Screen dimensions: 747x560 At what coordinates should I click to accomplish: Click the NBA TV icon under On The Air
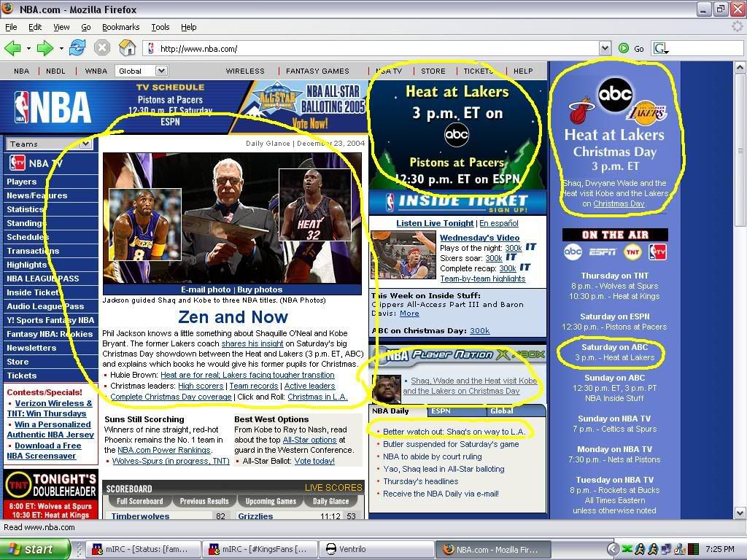pos(657,252)
